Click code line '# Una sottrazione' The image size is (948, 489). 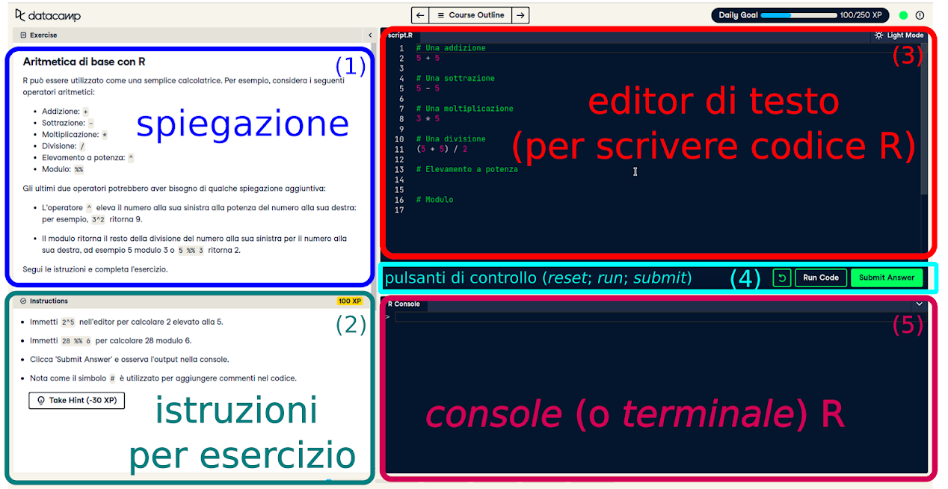point(455,78)
